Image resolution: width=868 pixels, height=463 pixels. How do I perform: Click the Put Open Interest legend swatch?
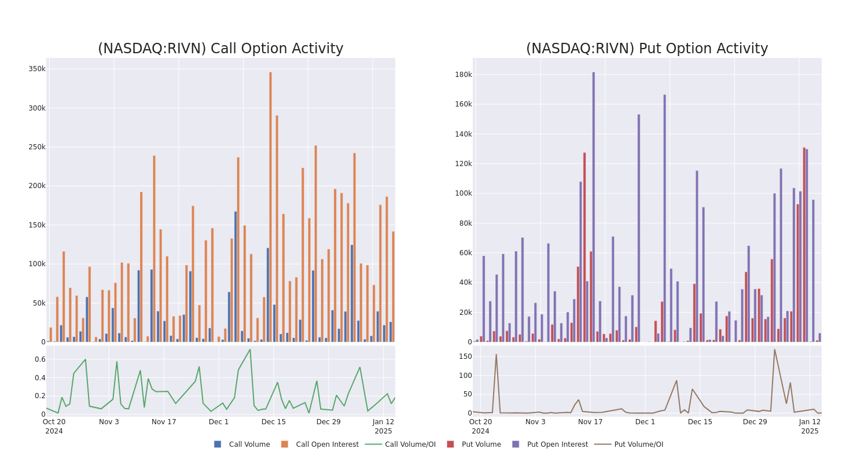[x=516, y=444]
